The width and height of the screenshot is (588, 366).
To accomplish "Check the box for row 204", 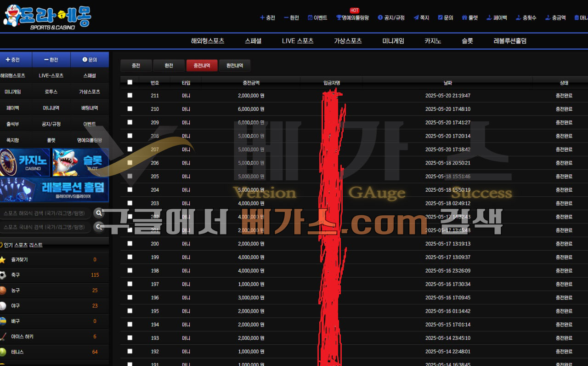I will (x=130, y=189).
